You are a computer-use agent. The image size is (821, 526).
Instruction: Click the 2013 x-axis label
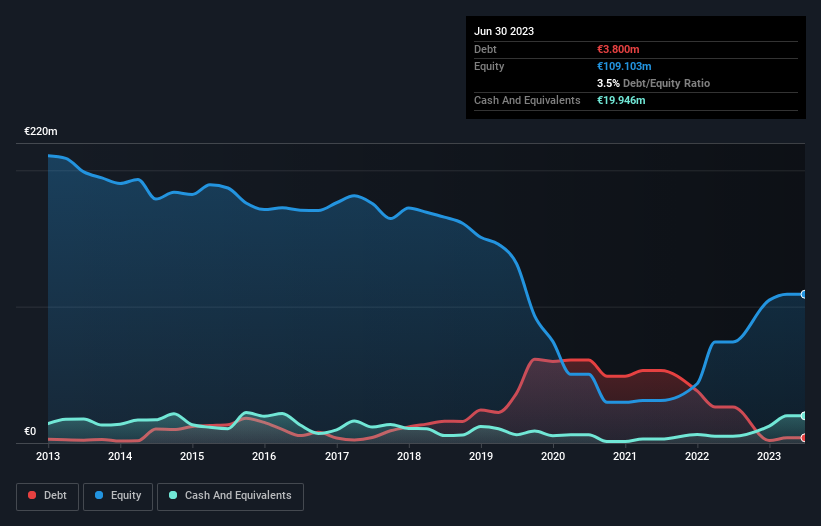tap(48, 456)
